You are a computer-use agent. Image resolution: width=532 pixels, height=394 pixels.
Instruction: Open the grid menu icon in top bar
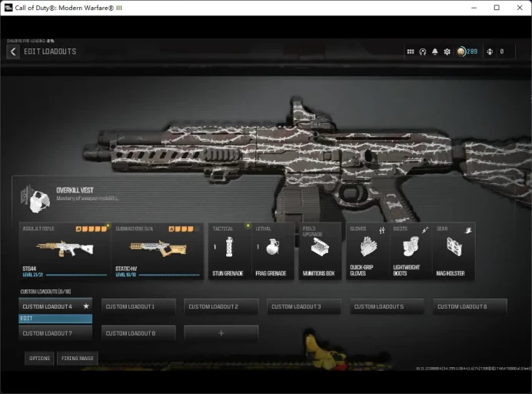[x=411, y=52]
